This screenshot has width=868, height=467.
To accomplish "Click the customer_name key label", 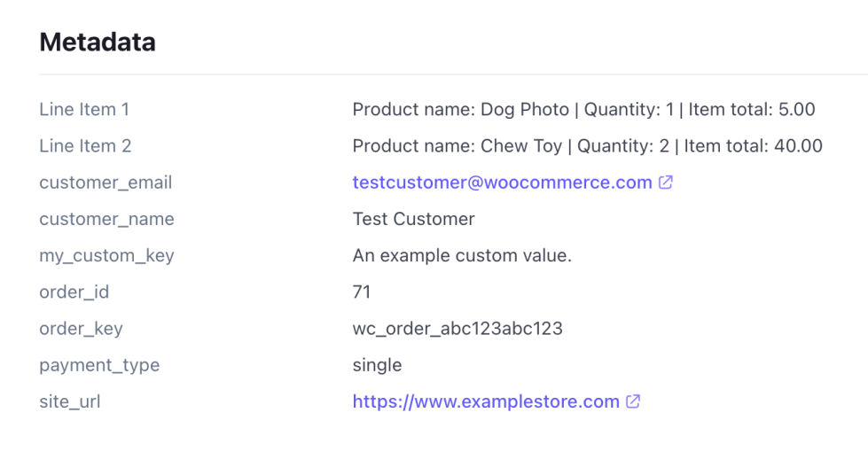I will tap(106, 219).
